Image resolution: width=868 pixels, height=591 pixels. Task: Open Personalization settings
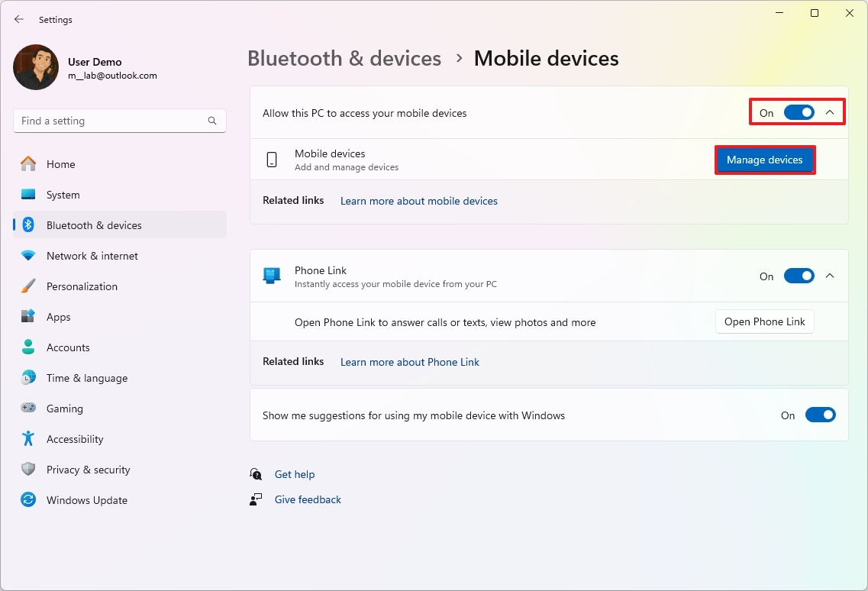click(82, 286)
